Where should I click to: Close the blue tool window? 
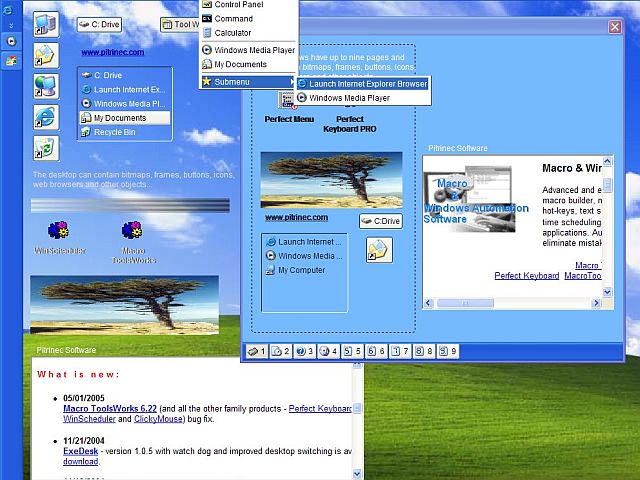point(615,27)
